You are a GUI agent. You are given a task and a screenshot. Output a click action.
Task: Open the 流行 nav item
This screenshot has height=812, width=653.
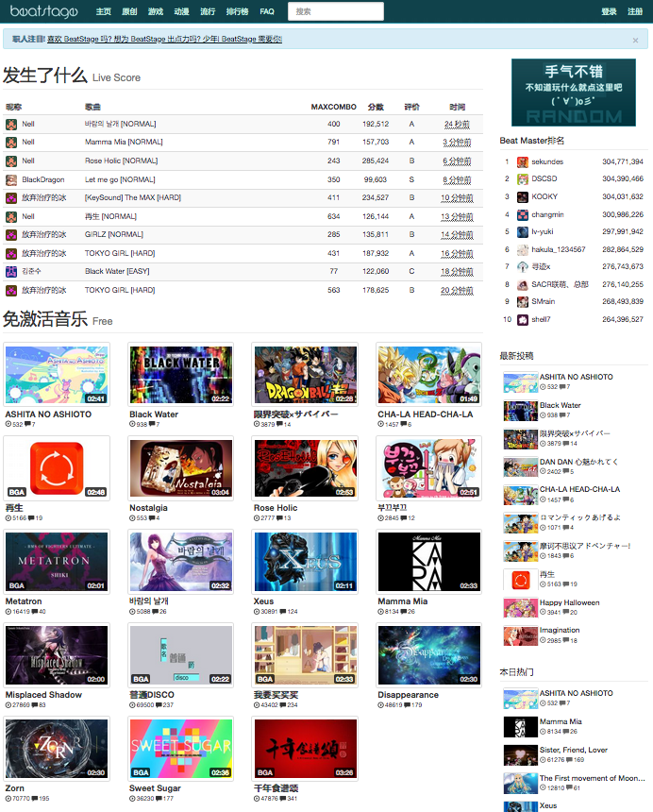click(208, 11)
